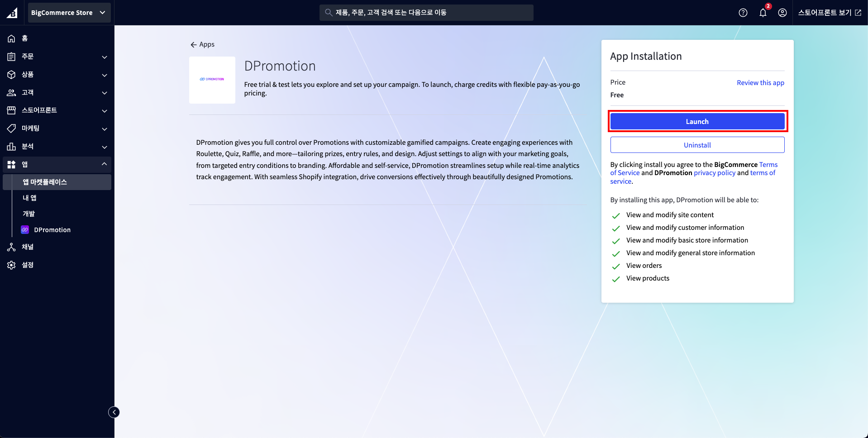Expand the 상품 menu chevron
The height and width of the screenshot is (438, 868).
coord(105,75)
